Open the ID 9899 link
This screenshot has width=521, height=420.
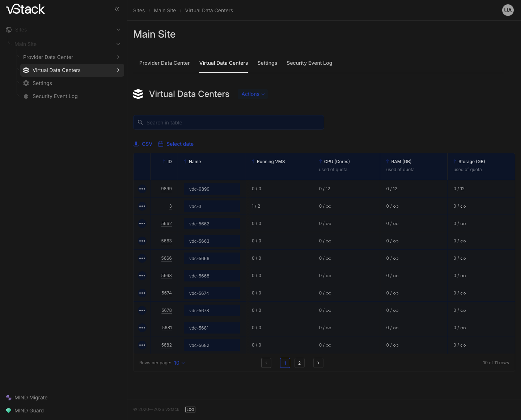point(166,189)
